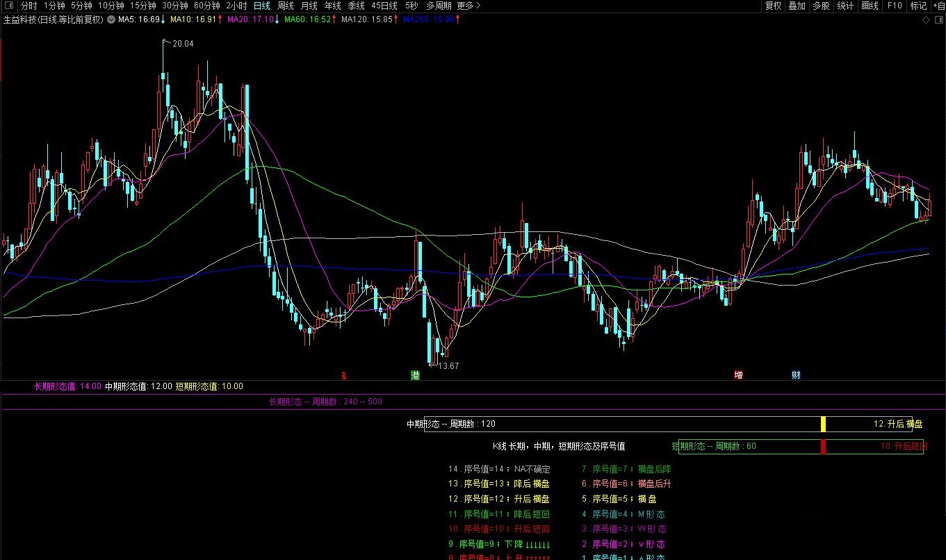Select the 季线 quarterly period tab
The width and height of the screenshot is (946, 560).
pyautogui.click(x=357, y=6)
